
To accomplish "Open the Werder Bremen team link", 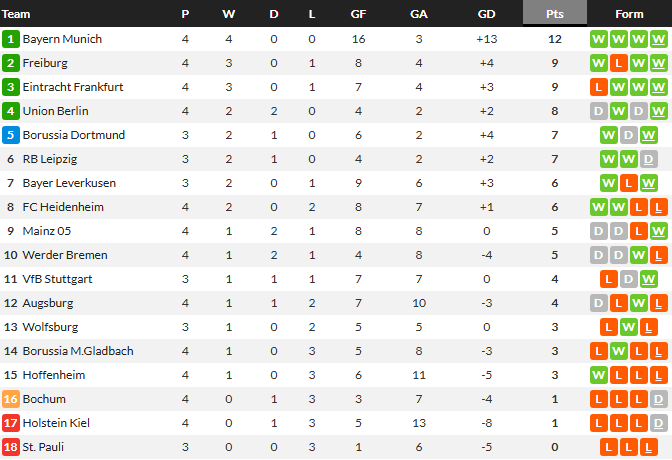I will (65, 255).
